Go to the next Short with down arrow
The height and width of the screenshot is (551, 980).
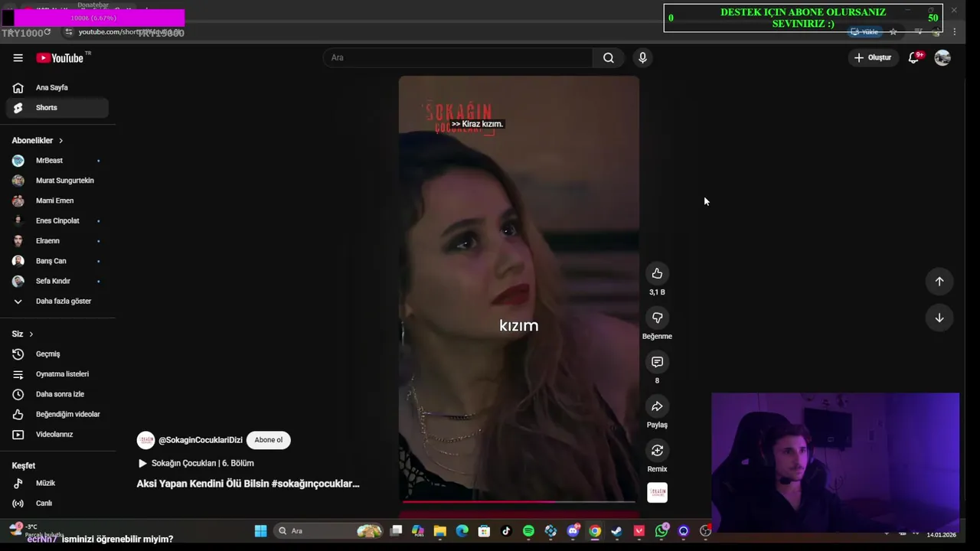[x=939, y=318]
